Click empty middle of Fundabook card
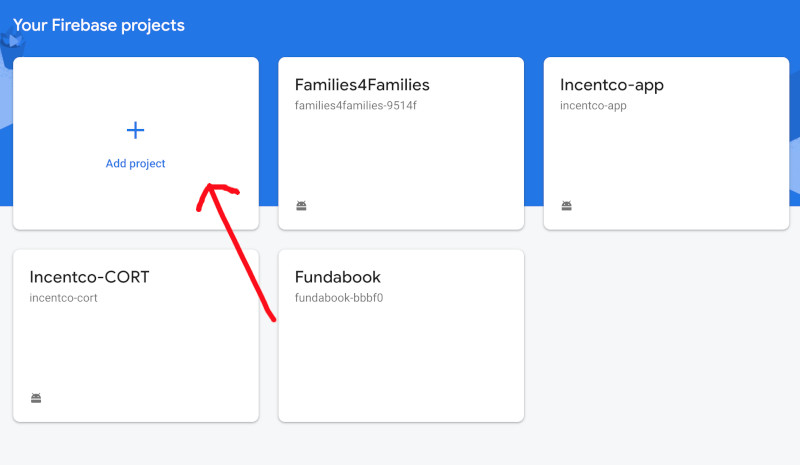The height and width of the screenshot is (465, 800). click(x=401, y=357)
